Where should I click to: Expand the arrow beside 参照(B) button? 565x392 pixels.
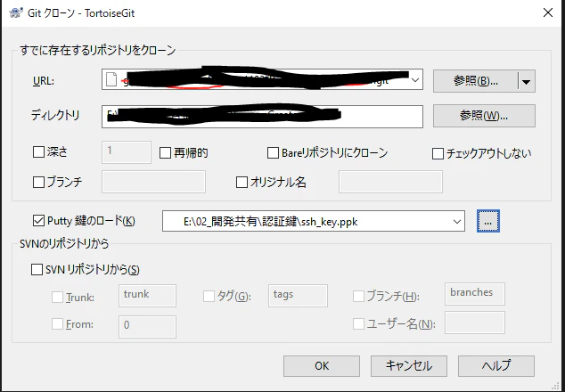(x=527, y=81)
